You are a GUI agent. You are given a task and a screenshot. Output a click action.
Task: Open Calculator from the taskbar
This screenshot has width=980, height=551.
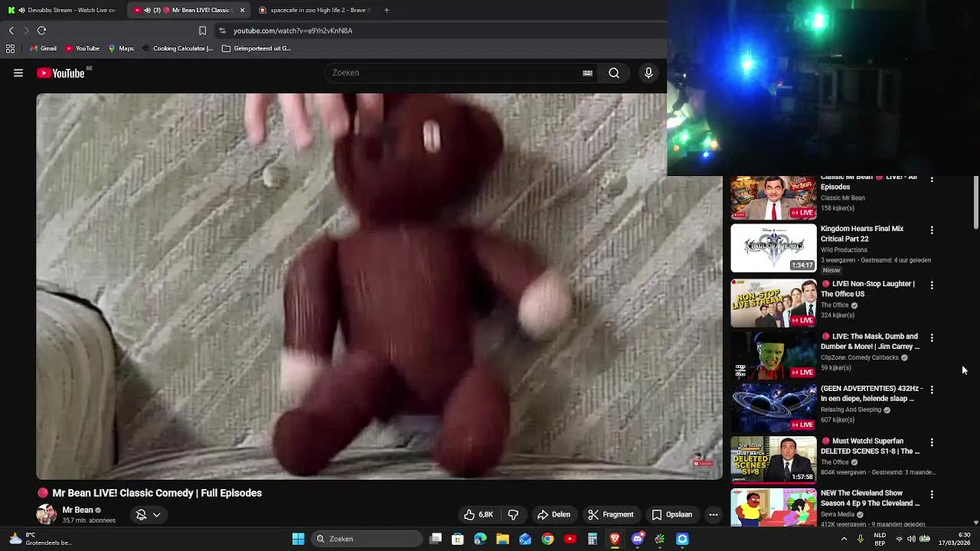pos(593,539)
